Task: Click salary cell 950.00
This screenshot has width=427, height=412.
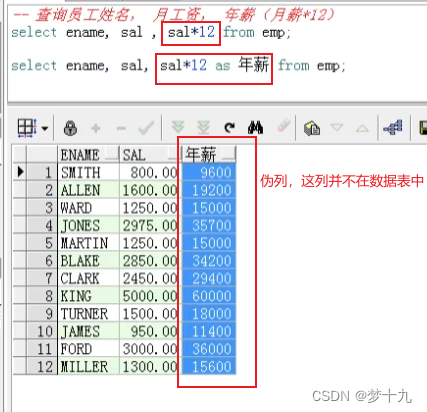Action: coord(149,331)
